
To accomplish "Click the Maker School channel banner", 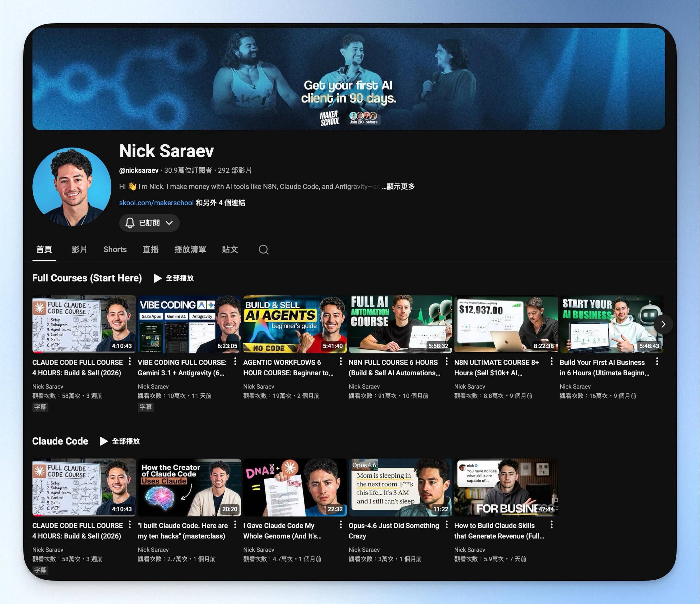I will coord(348,79).
